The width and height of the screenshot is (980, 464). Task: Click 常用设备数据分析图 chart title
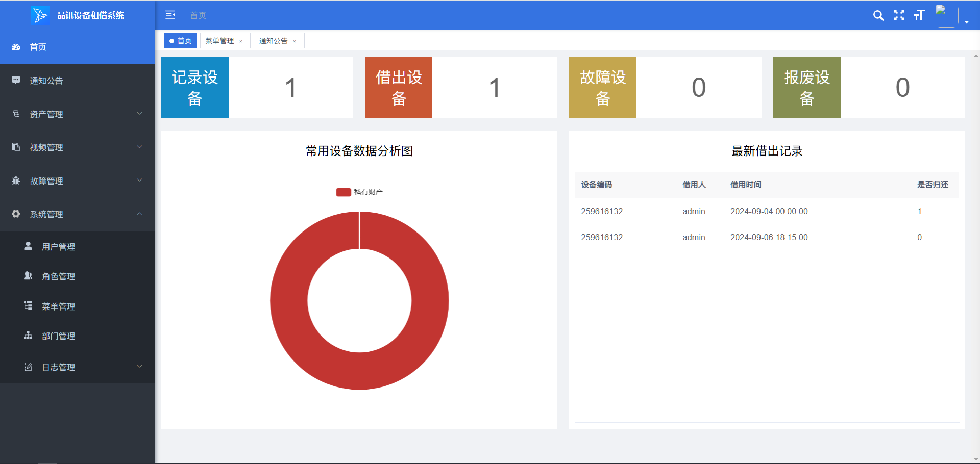click(359, 151)
